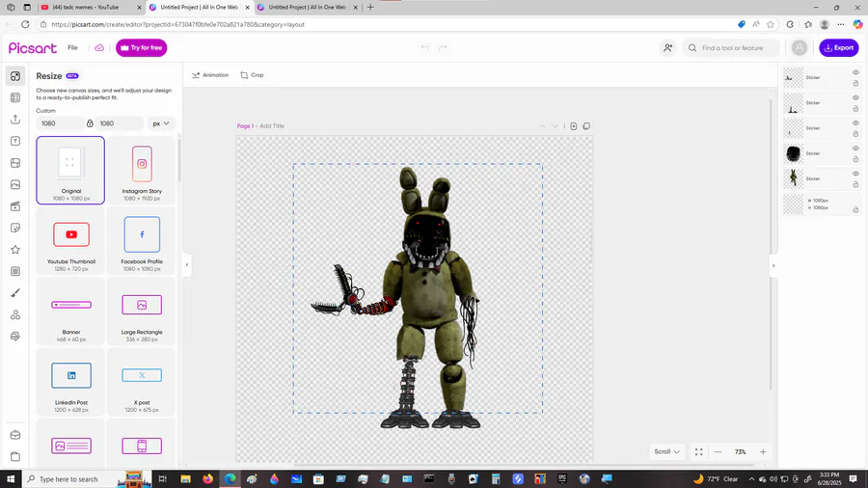The width and height of the screenshot is (868, 488).
Task: Click the move page up chevron
Action: tap(542, 126)
